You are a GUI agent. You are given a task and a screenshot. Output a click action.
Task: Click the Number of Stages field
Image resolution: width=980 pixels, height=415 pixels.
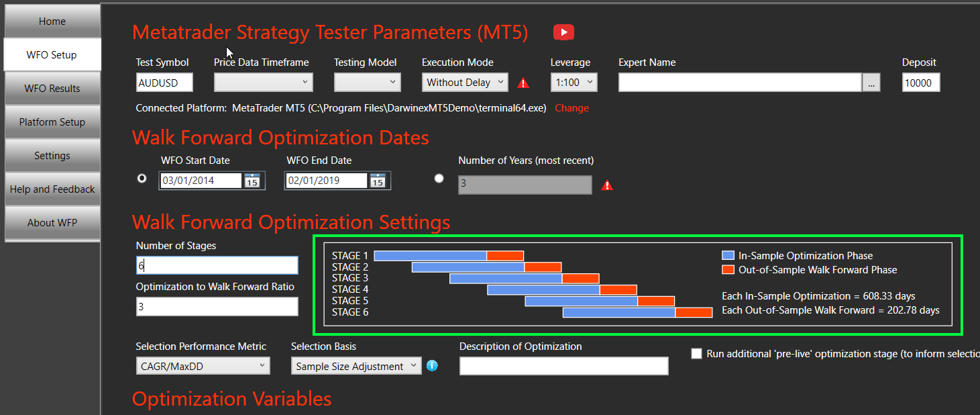pyautogui.click(x=217, y=265)
